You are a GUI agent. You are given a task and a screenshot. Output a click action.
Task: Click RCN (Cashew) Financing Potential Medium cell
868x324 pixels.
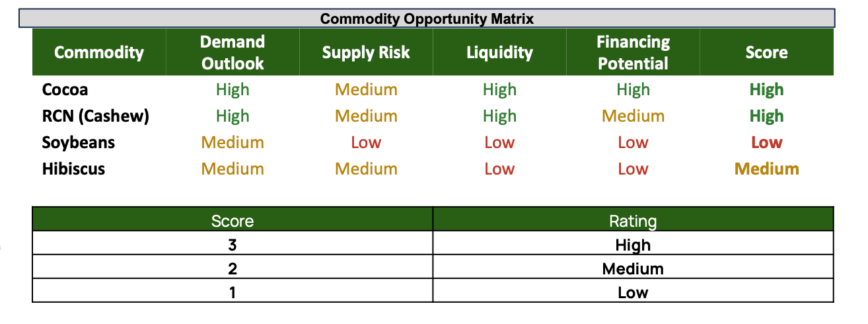633,116
